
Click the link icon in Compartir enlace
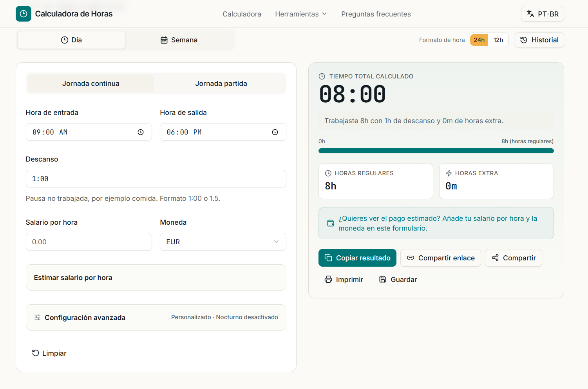pos(411,258)
